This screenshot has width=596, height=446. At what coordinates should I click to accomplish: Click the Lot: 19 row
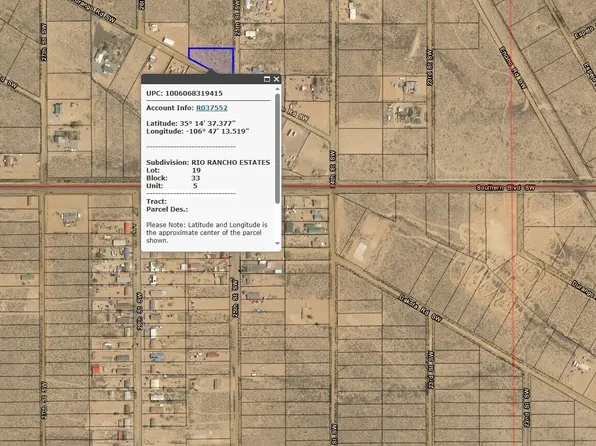pos(173,170)
